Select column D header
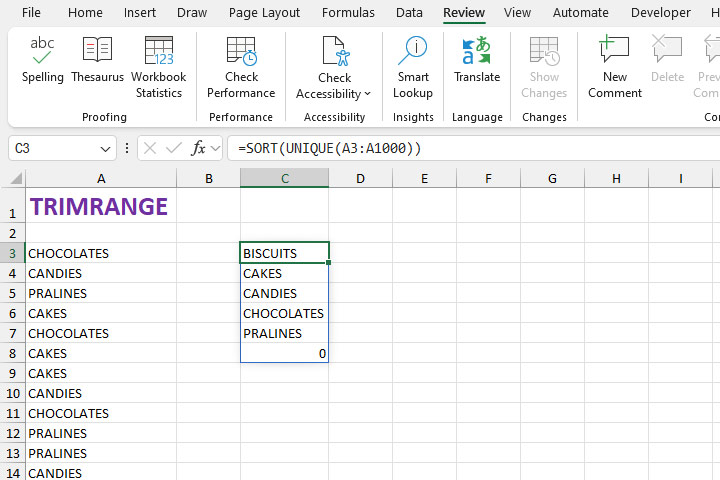 click(x=360, y=178)
